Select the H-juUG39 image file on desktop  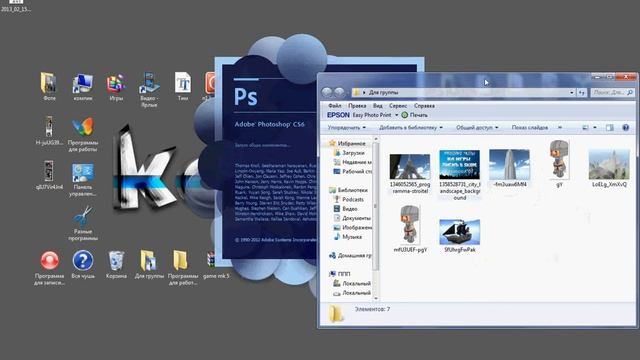[49, 131]
